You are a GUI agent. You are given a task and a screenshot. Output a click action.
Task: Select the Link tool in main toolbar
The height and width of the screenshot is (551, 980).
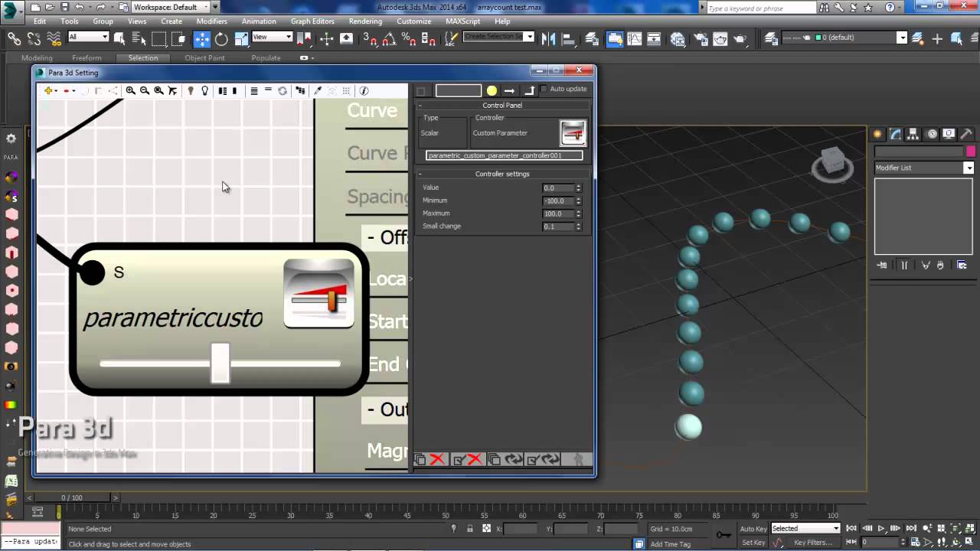coord(15,38)
